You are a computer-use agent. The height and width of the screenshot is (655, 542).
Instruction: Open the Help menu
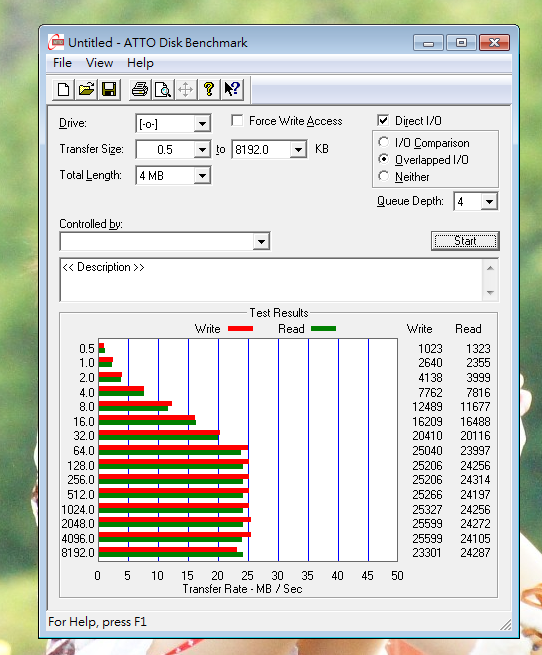140,63
